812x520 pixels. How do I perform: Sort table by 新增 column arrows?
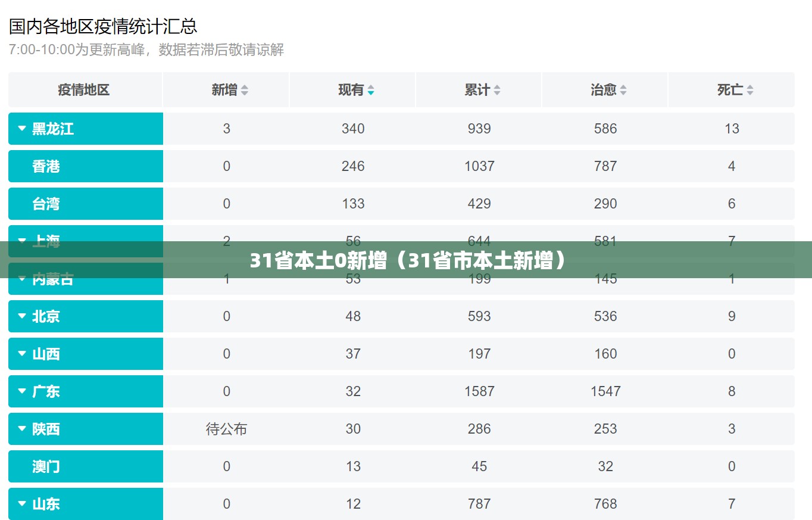click(x=245, y=91)
